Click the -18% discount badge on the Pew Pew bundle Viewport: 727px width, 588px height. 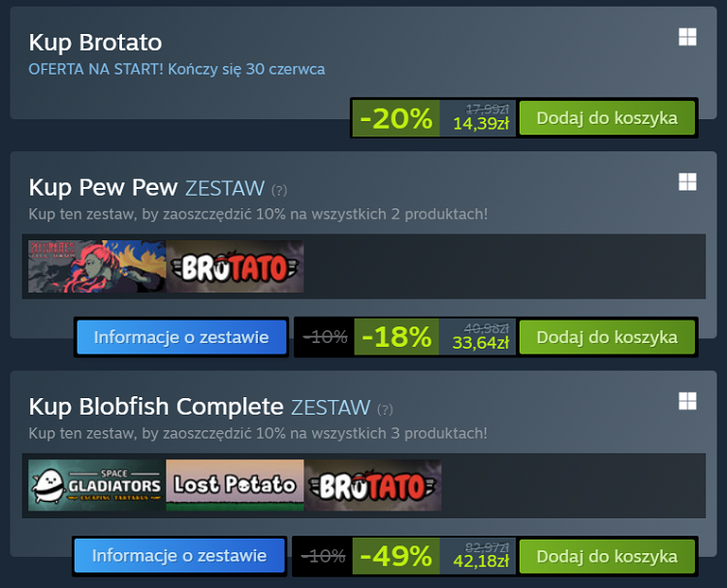(396, 337)
